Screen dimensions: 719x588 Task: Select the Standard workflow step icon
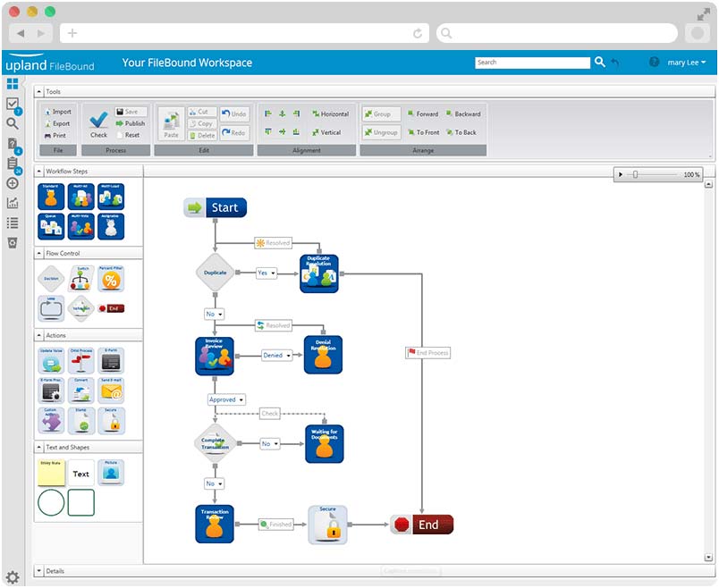coord(50,197)
